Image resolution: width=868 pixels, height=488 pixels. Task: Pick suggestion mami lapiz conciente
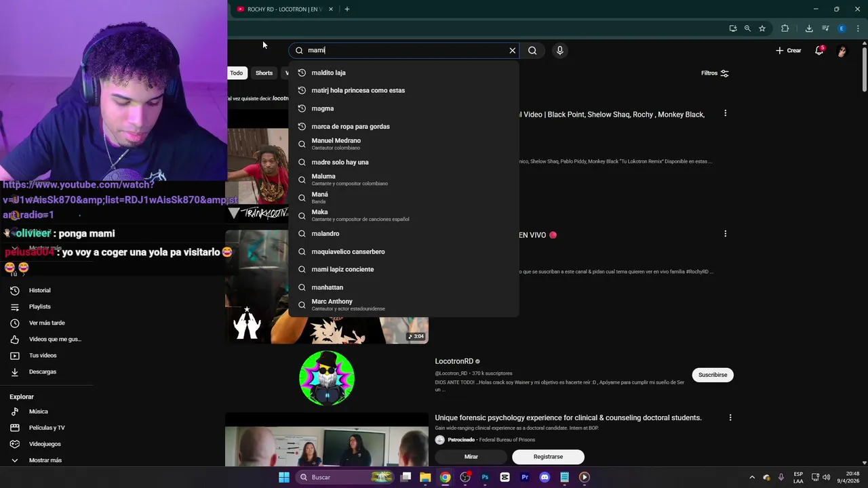point(403,269)
